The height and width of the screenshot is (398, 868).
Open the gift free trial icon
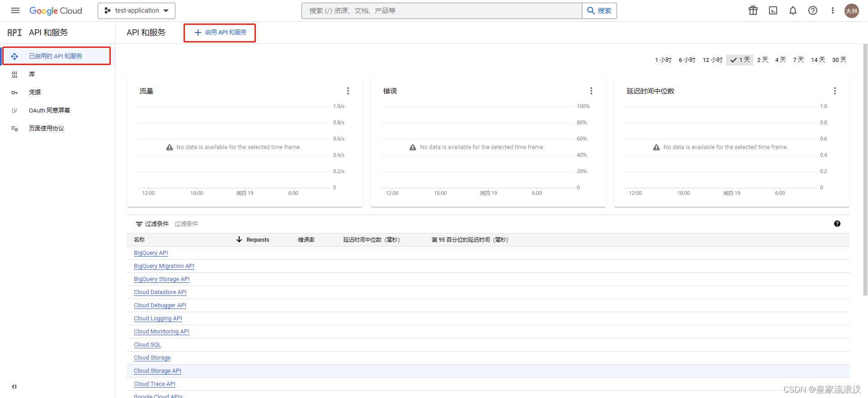(x=753, y=10)
